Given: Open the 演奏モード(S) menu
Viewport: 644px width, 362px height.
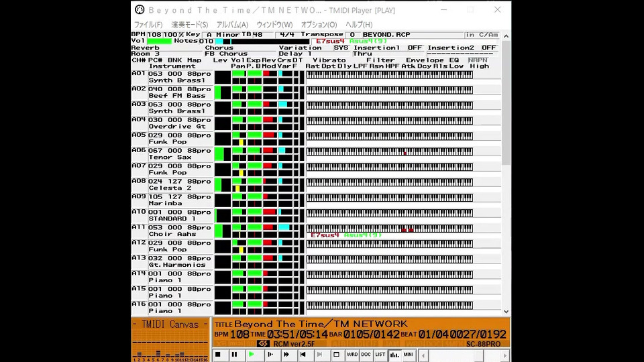Looking at the screenshot, I should 189,25.
